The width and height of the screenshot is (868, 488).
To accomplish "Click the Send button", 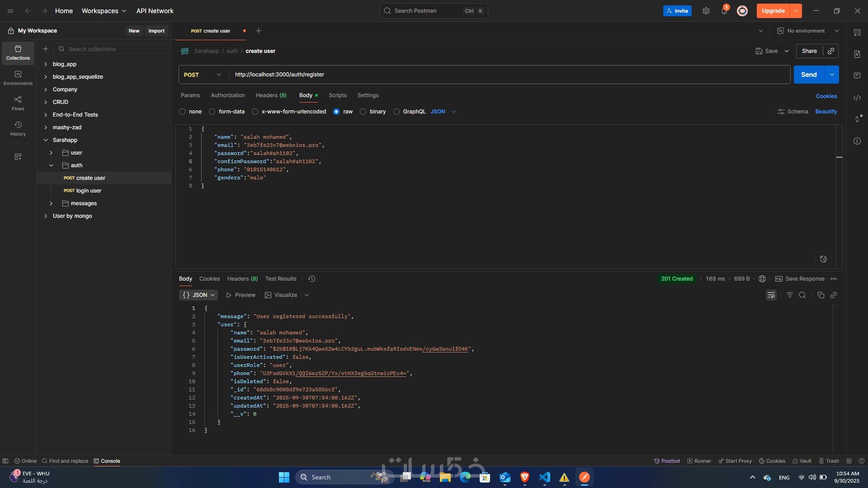I will tap(809, 75).
